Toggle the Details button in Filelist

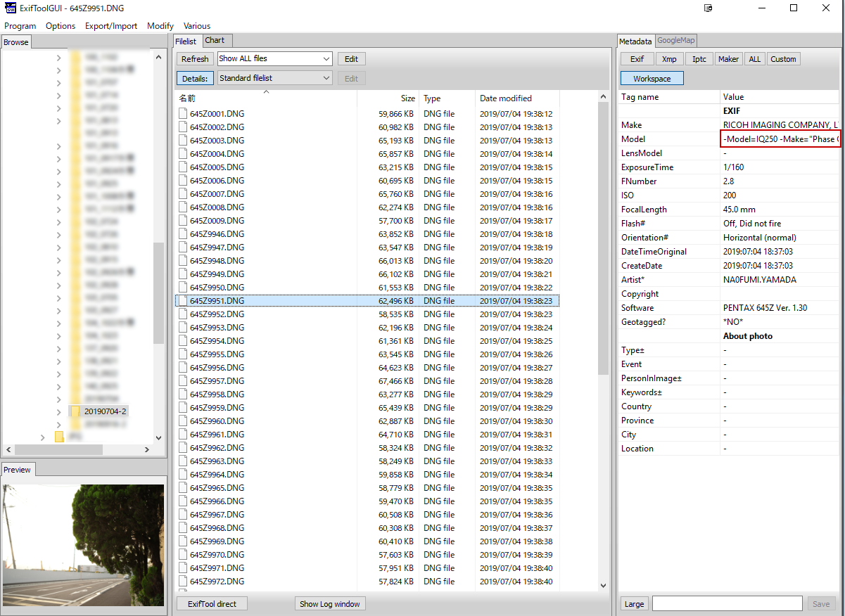pyautogui.click(x=195, y=79)
